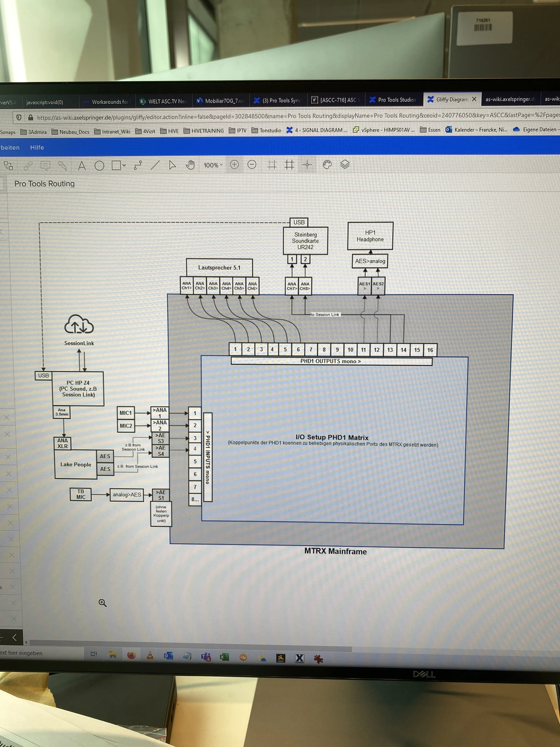Click the Pro Tools Routing diagram title
This screenshot has height=747, width=560.
tap(44, 184)
